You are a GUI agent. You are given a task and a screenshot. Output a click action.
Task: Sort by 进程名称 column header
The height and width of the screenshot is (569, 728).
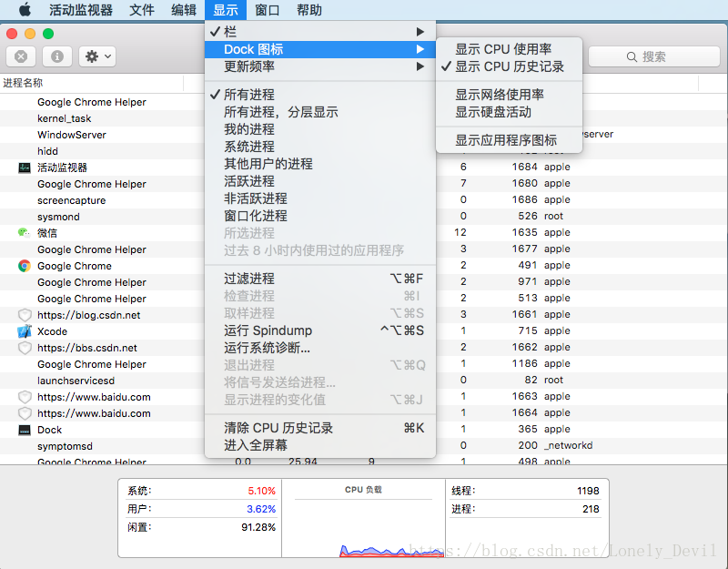pos(92,83)
